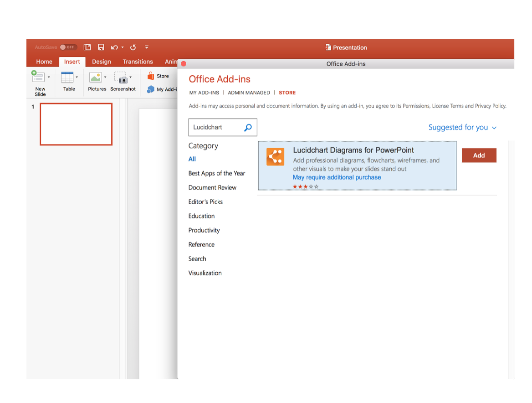The height and width of the screenshot is (403, 532).
Task: Switch to the Home ribbon tab
Action: (44, 62)
